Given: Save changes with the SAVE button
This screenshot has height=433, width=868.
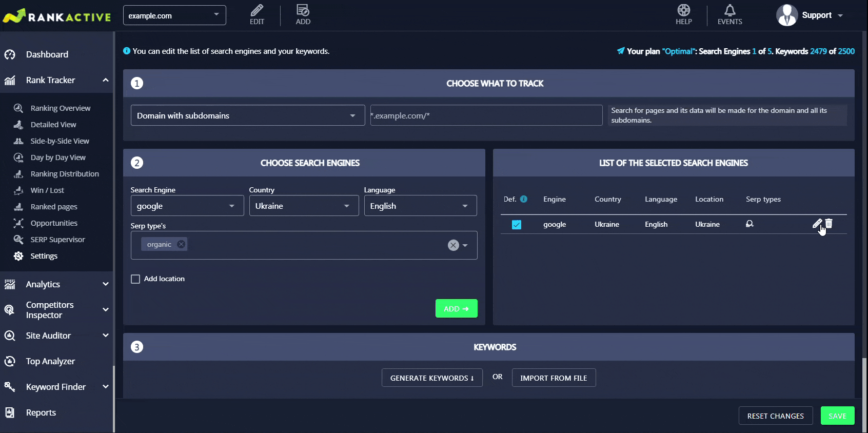Looking at the screenshot, I should [x=837, y=416].
